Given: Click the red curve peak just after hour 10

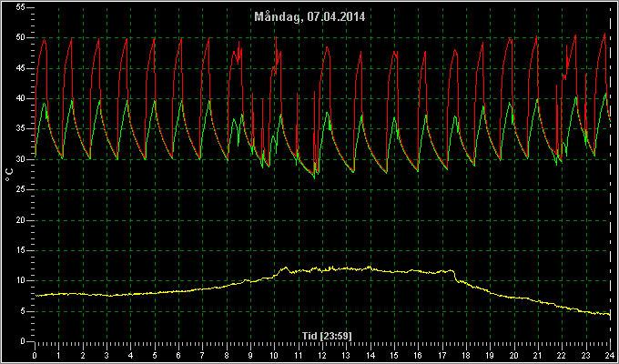Looking at the screenshot, I should tap(276, 37).
